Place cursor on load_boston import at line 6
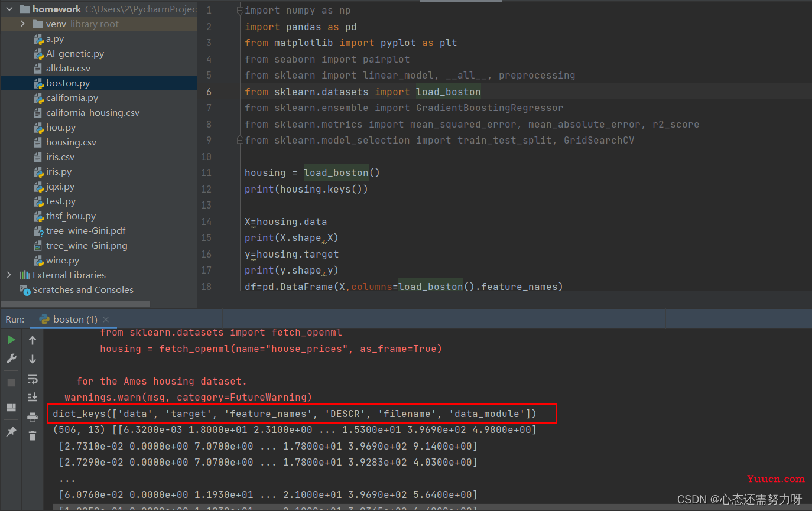 point(449,92)
